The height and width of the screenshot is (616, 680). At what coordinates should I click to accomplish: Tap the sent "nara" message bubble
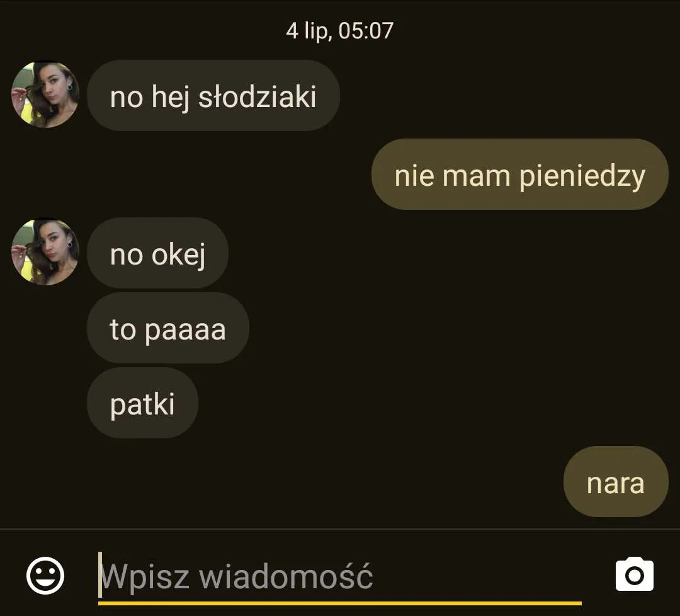pos(616,481)
